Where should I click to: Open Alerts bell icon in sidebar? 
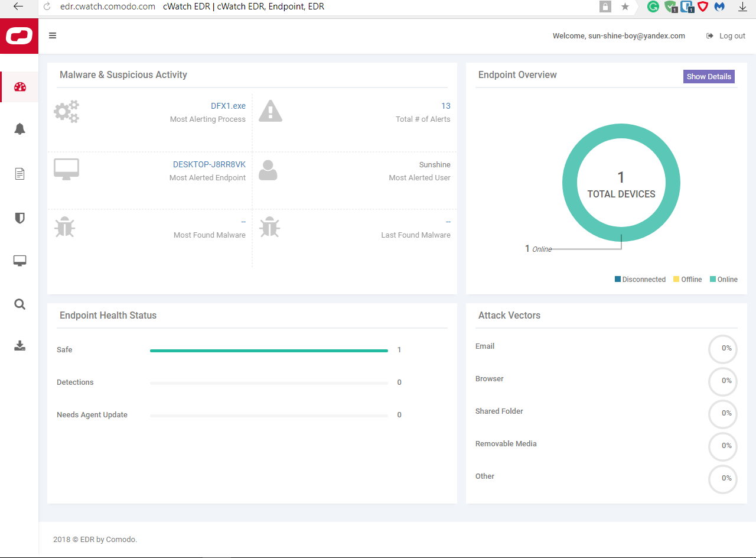click(20, 129)
